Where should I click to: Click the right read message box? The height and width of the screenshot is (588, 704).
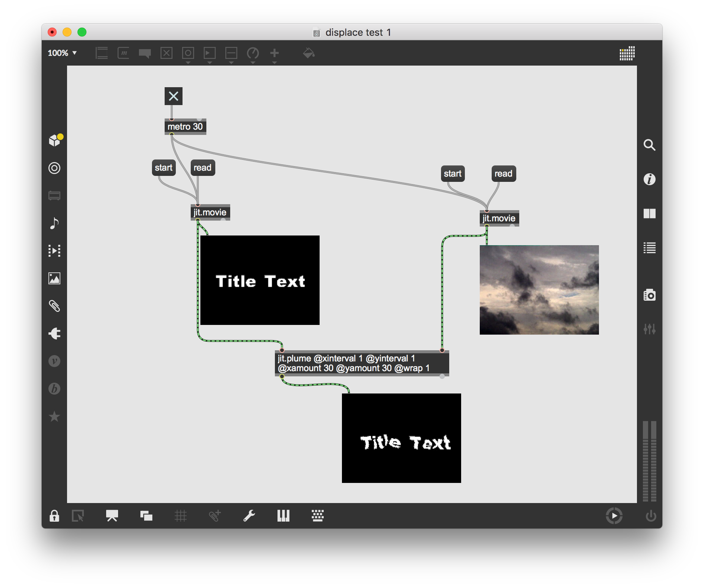(504, 174)
